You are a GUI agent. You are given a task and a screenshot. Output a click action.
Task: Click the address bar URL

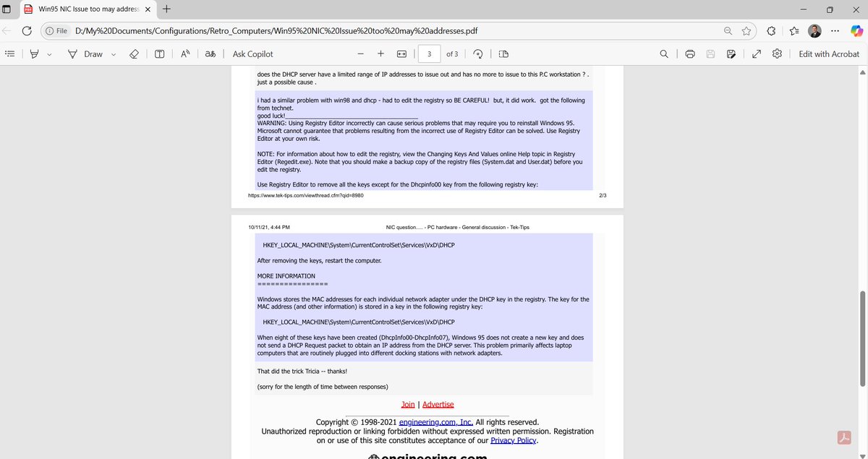point(276,31)
